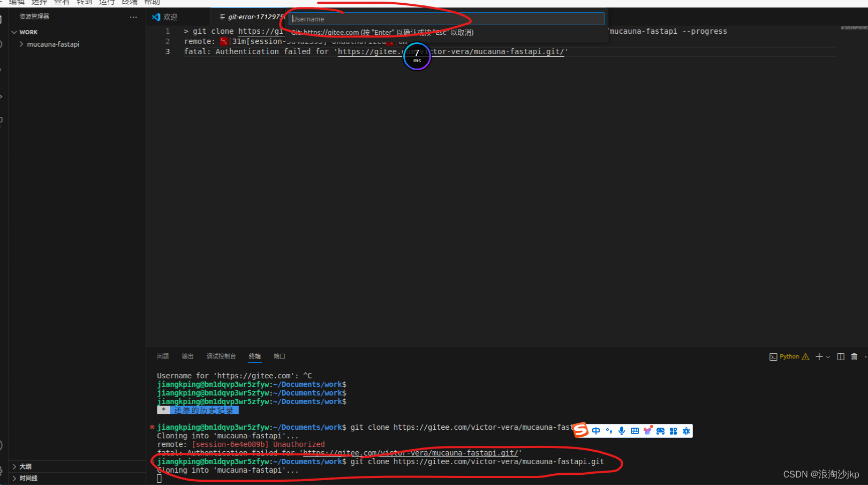The width and height of the screenshot is (868, 485).
Task: Open the 终端 menu in the menu bar
Action: [129, 3]
